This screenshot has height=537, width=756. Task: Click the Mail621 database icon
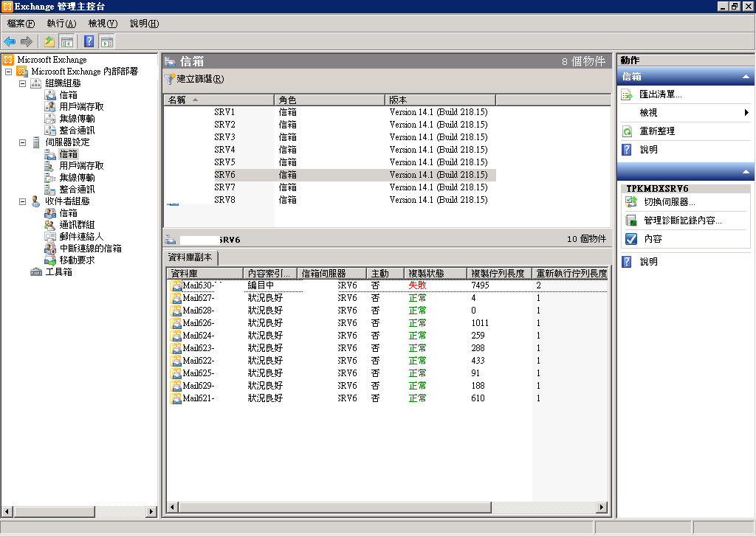(x=175, y=398)
